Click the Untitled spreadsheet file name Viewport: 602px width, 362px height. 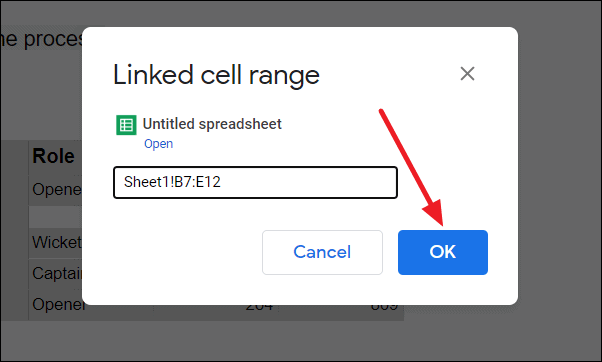[212, 124]
